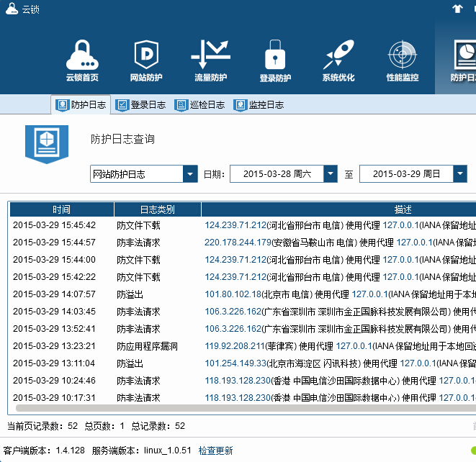
Task: Open the end date 2015-03-29 calendar dropdown
Action: pos(459,174)
